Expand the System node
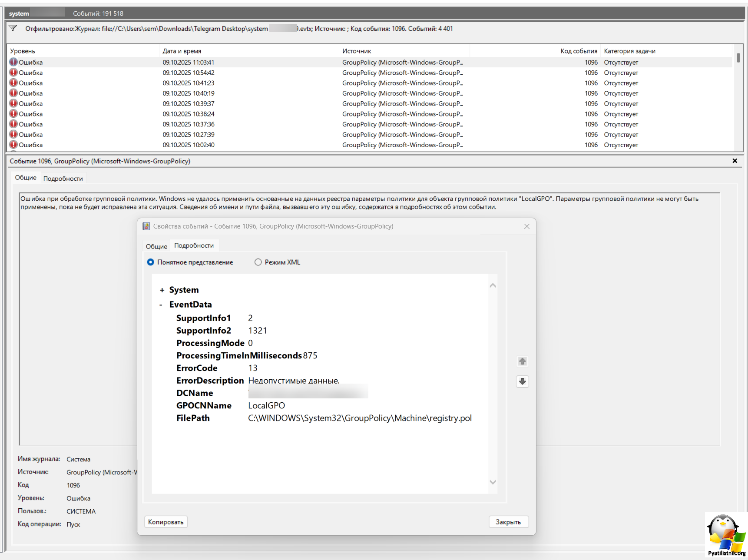The height and width of the screenshot is (560, 748). (162, 290)
